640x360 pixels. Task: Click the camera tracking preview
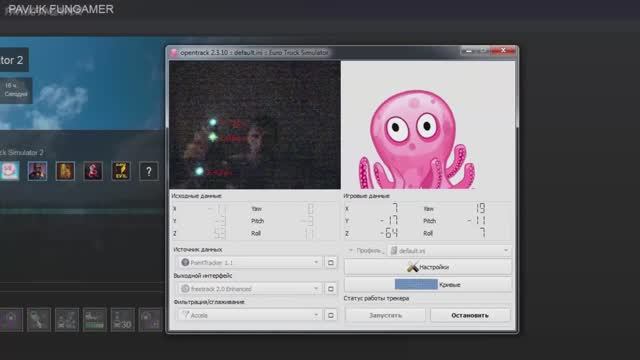[255, 125]
